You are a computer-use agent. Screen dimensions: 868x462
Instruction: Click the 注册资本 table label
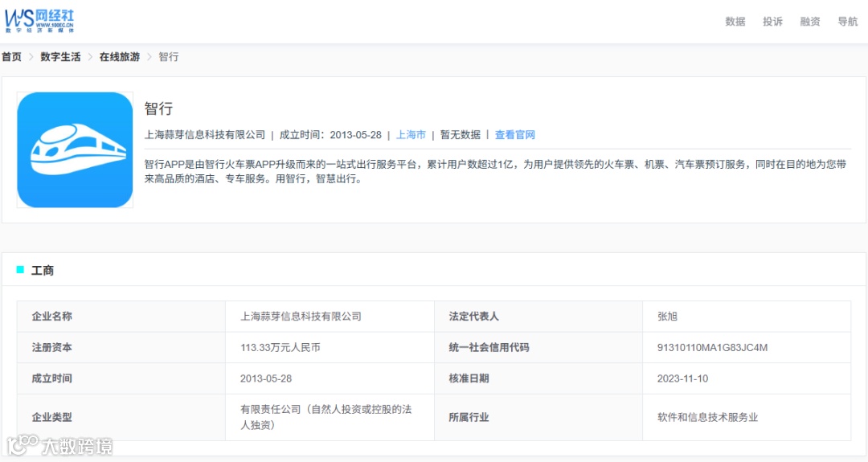pyautogui.click(x=52, y=347)
